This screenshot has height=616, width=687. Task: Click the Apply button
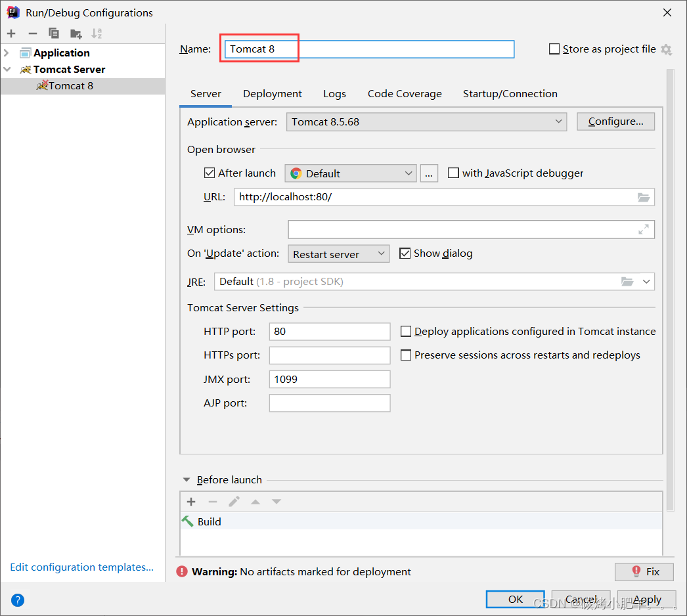pyautogui.click(x=647, y=599)
